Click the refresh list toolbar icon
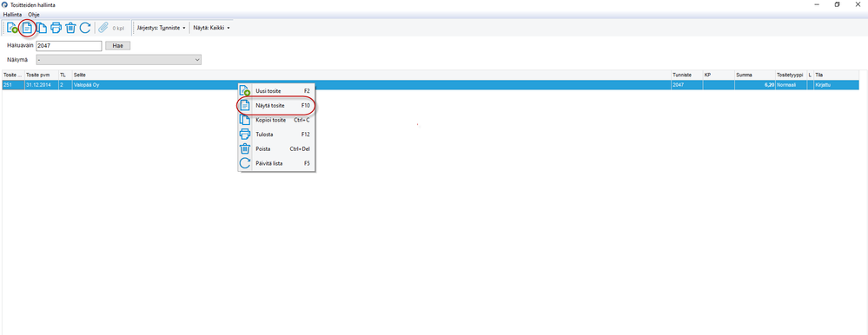 tap(84, 28)
